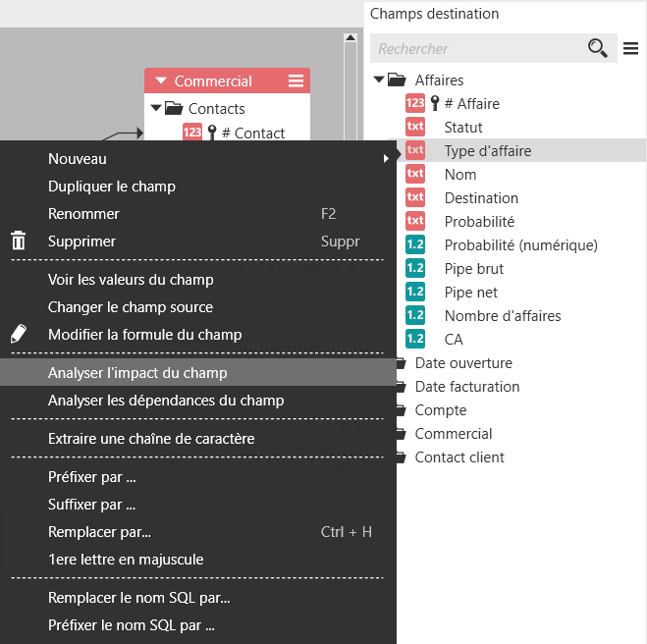Click the txt type icon beside Statut
Viewport: 647px width, 644px height.
click(x=415, y=128)
